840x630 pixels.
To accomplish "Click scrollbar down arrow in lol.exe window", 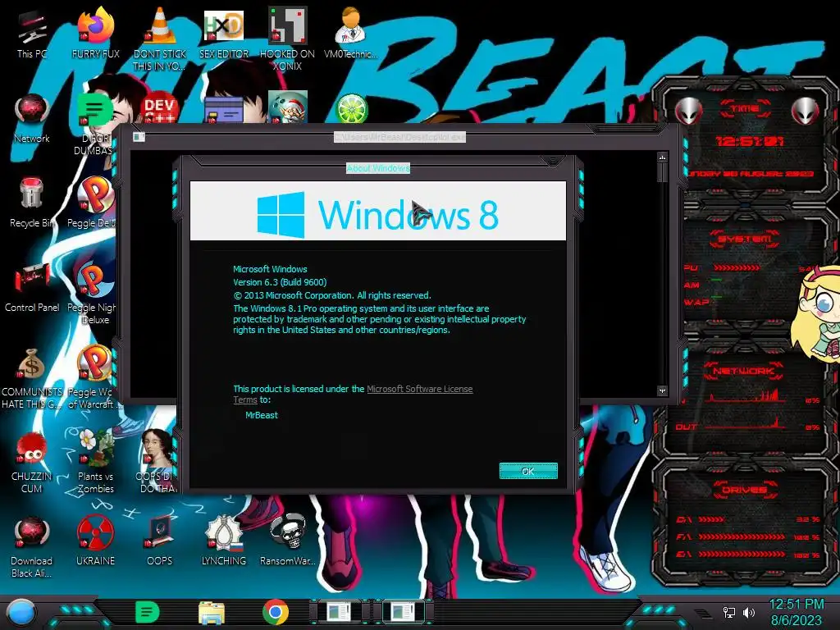I will 662,390.
